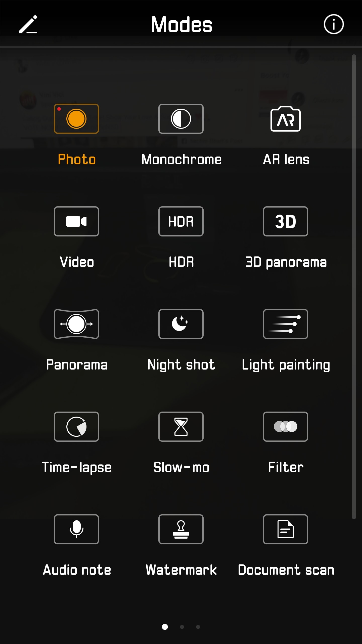Jump to third modes page dot
The width and height of the screenshot is (362, 644).
click(198, 627)
